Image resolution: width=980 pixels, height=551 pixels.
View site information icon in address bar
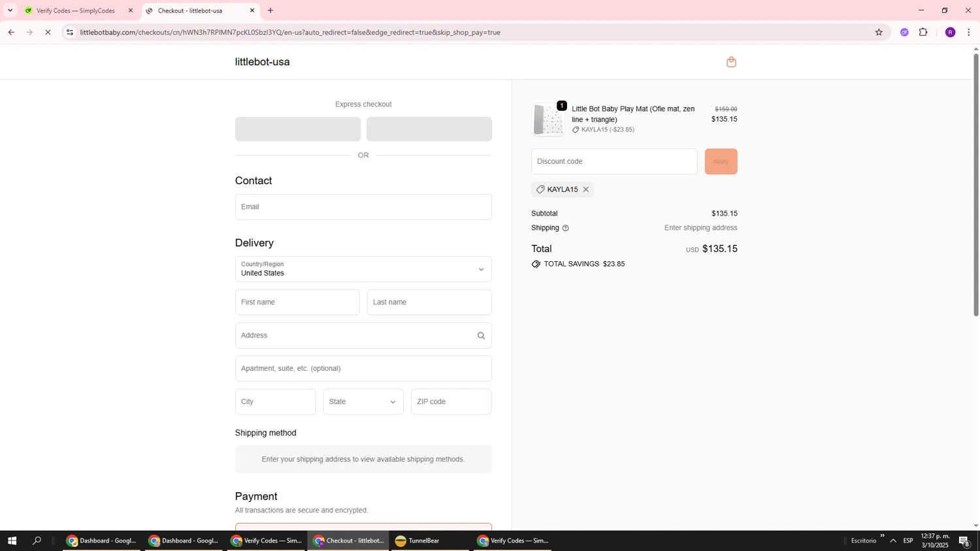pos(70,32)
